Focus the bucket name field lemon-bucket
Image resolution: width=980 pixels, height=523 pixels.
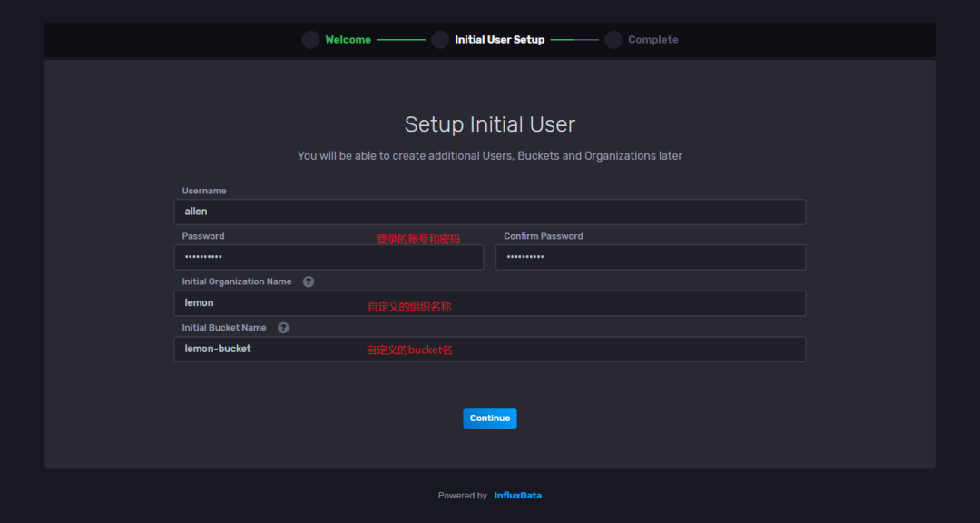pyautogui.click(x=490, y=349)
